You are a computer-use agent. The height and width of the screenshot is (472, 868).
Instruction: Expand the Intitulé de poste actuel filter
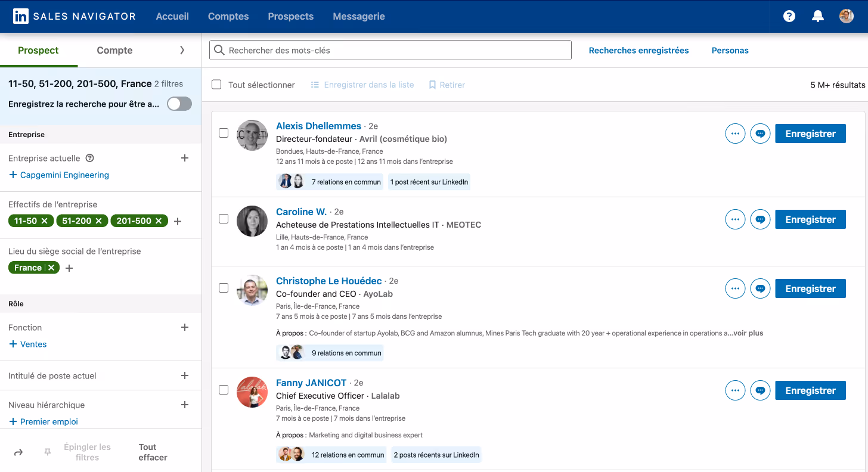tap(185, 375)
